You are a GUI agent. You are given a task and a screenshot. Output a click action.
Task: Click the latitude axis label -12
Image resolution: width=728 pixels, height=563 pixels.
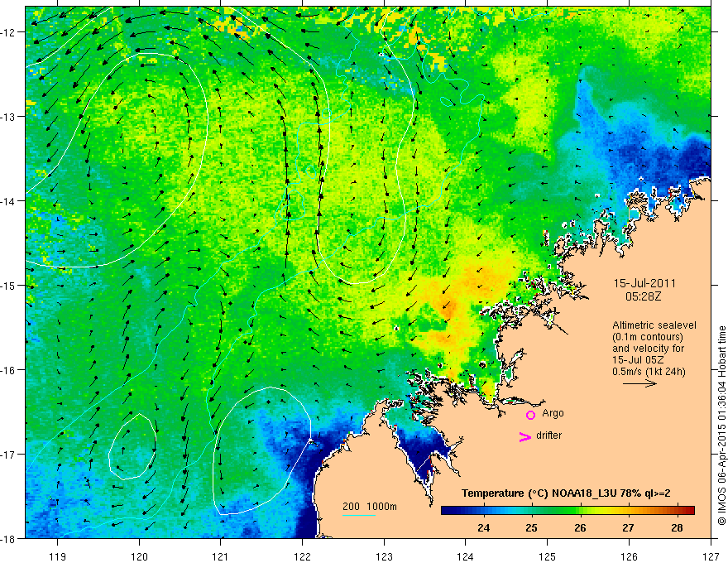click(8, 32)
